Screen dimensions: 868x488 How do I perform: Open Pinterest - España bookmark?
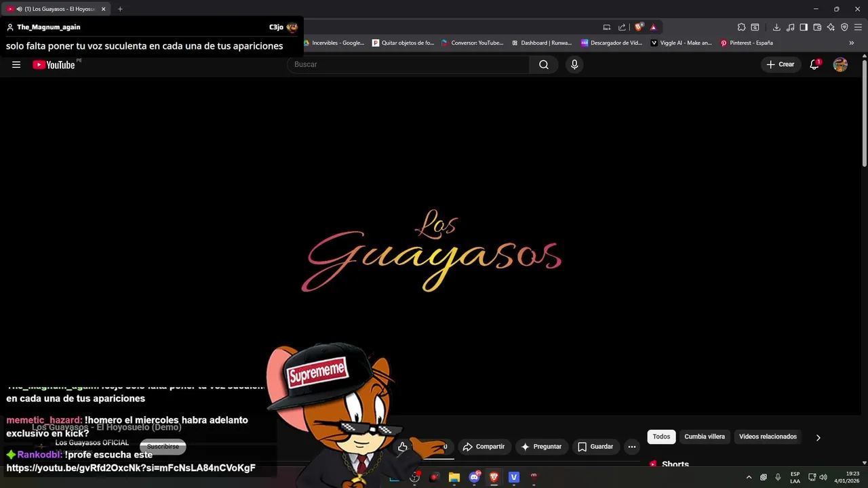(x=747, y=43)
